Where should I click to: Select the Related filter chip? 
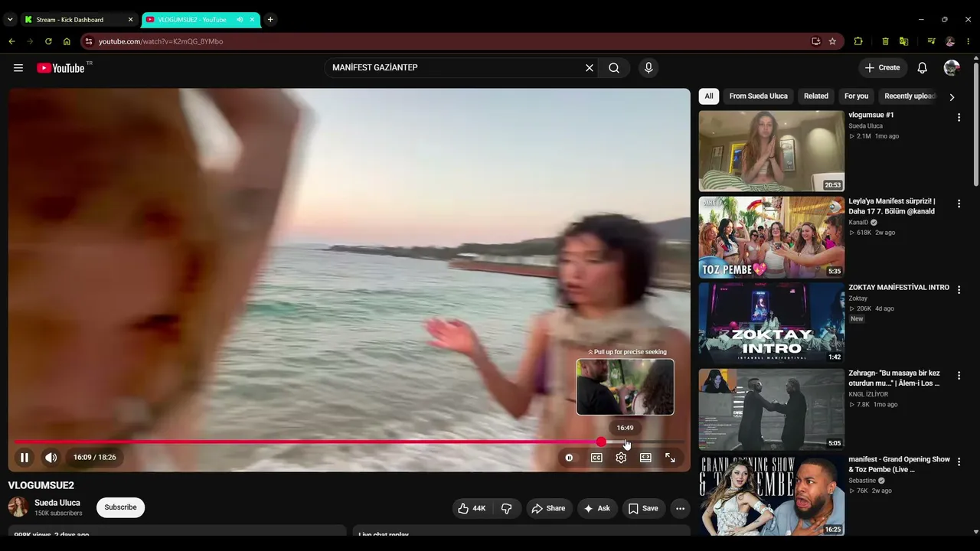pos(816,96)
